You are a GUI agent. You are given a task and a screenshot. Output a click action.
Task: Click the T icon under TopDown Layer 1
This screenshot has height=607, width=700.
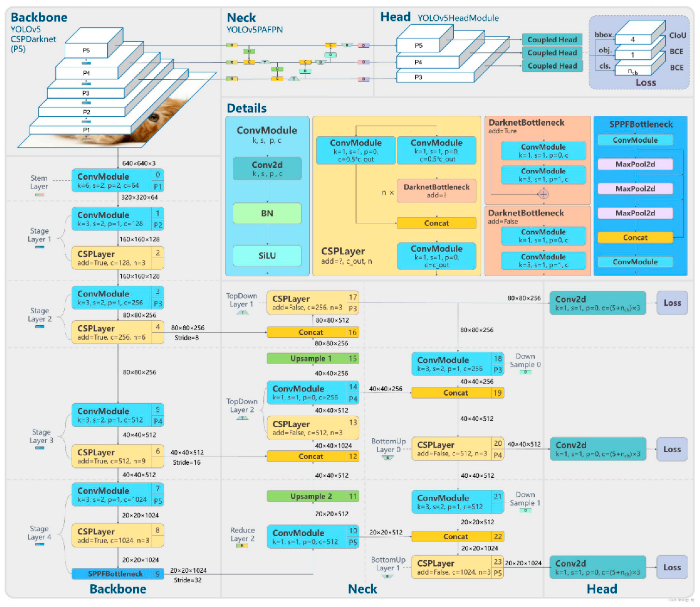pos(243,312)
